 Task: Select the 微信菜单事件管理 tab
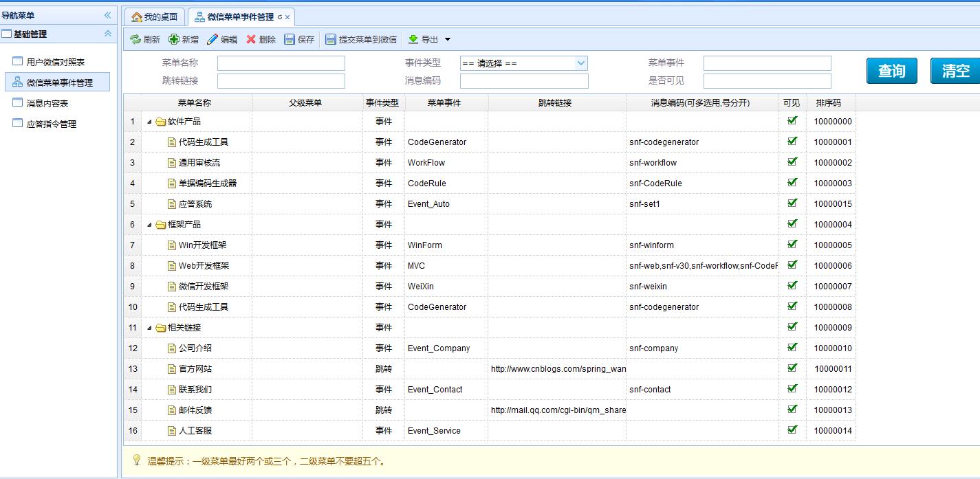coord(240,16)
